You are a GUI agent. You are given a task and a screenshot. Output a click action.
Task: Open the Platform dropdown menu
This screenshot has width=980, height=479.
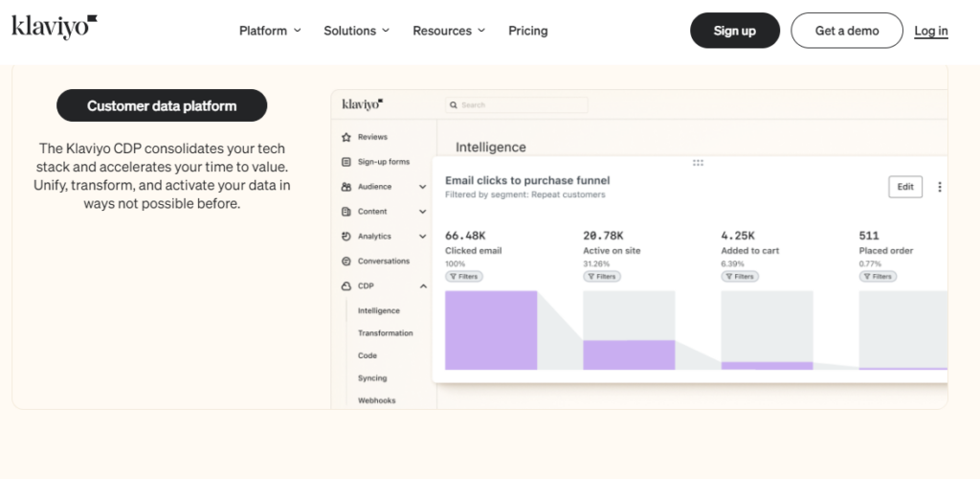270,31
